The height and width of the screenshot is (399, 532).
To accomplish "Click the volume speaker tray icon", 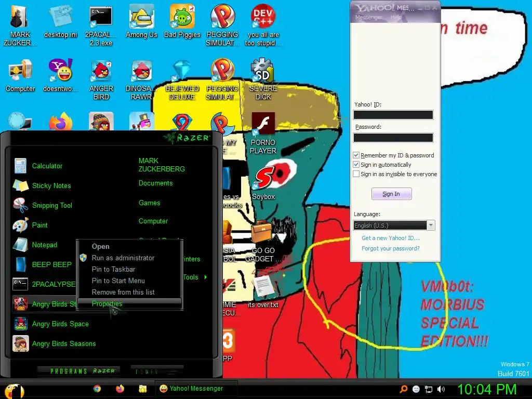I will point(441,389).
